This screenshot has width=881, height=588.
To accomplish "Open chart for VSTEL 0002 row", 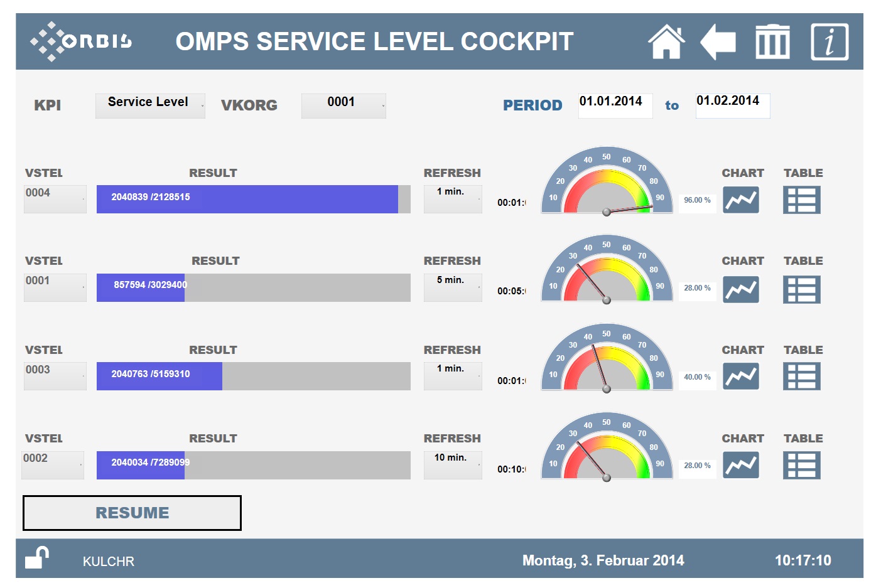I will click(741, 465).
